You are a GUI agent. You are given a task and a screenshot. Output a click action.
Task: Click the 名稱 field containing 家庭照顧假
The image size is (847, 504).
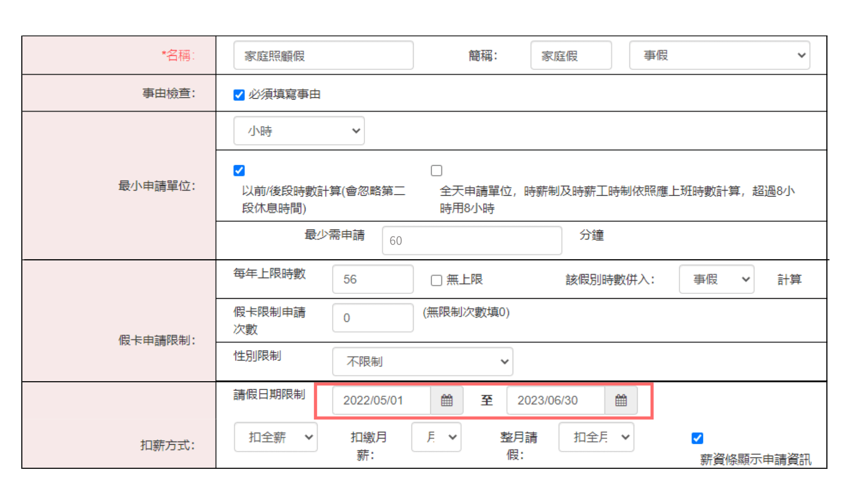pyautogui.click(x=323, y=55)
